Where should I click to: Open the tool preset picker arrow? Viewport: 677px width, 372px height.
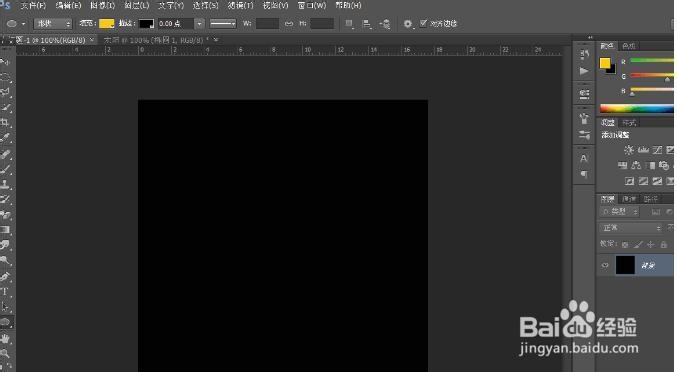pyautogui.click(x=24, y=24)
